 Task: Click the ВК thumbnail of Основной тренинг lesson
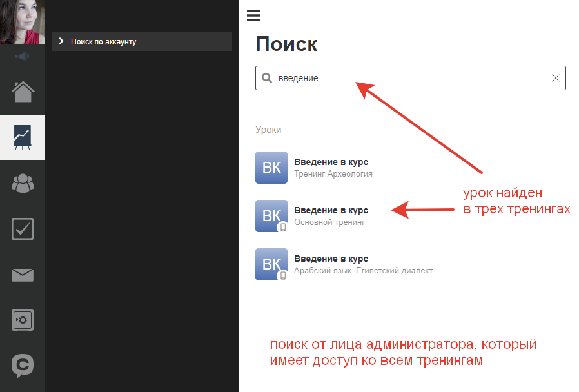pyautogui.click(x=271, y=216)
